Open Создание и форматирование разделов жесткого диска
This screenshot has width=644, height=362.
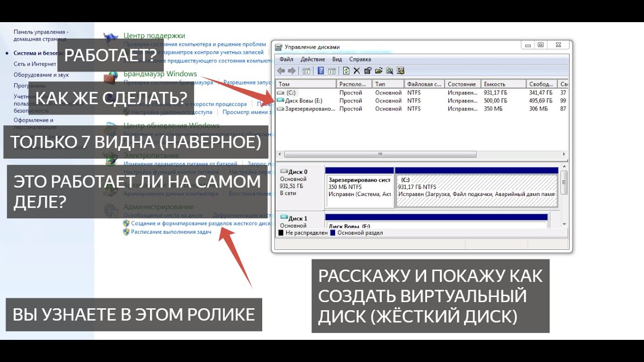coord(201,223)
